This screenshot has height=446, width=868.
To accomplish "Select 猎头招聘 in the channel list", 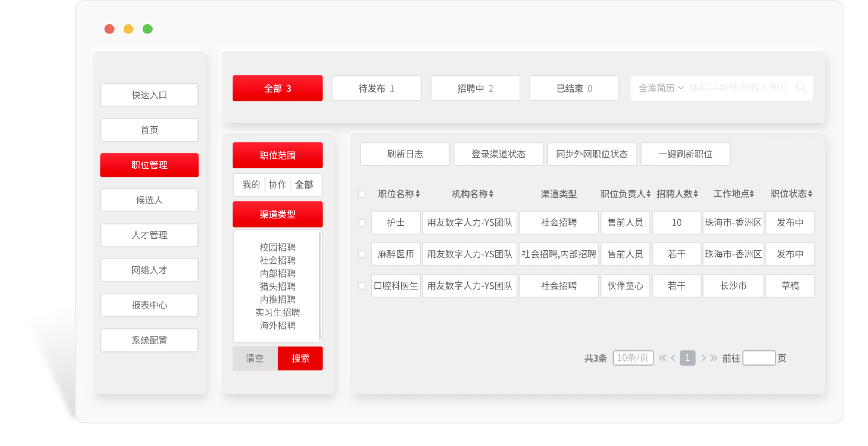I will tap(277, 287).
